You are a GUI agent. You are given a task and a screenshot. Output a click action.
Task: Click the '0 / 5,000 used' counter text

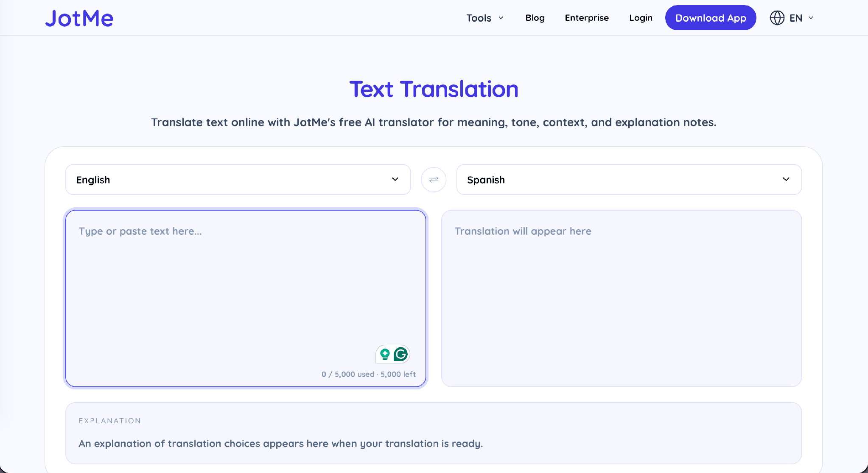click(x=368, y=374)
